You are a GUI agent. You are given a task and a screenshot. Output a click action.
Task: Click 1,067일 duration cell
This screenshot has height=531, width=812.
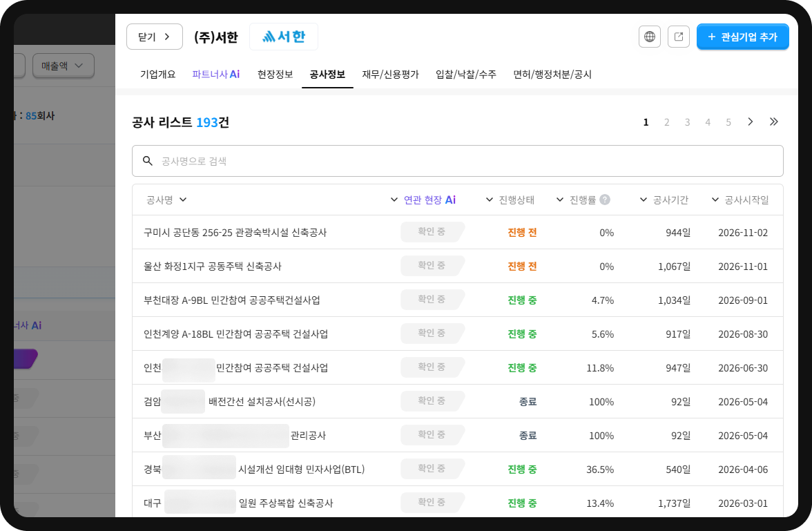coord(674,267)
